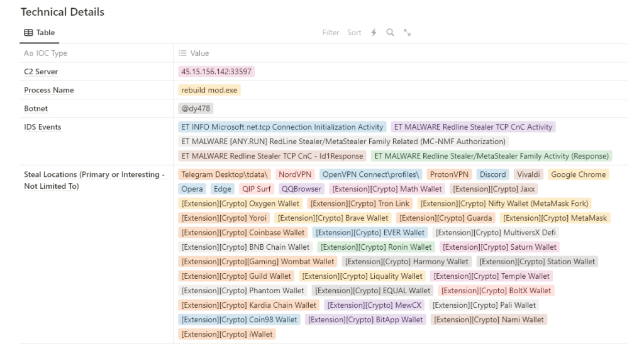The image size is (644, 353).
Task: Click the rebuild mod.exe tag
Action: [209, 90]
